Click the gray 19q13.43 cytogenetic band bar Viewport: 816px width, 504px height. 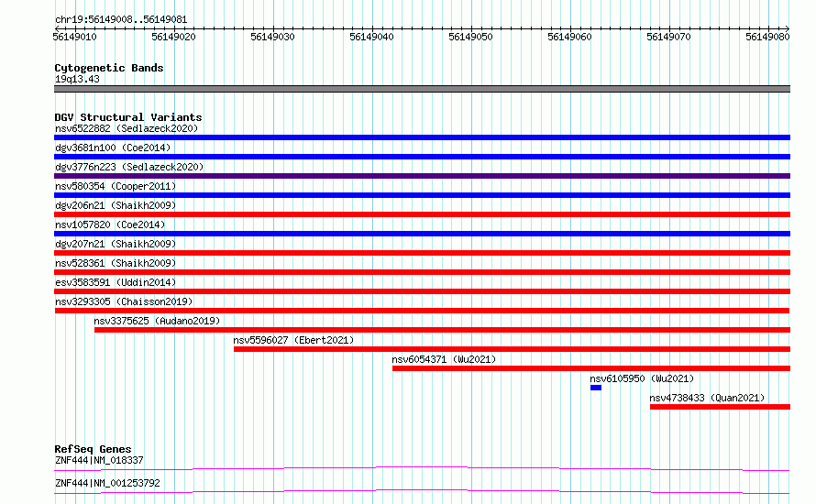(422, 89)
